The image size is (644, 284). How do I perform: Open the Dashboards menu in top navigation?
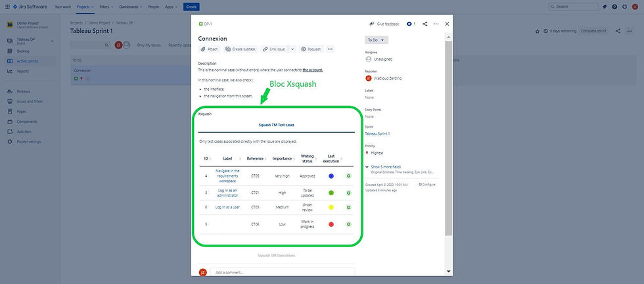131,7
